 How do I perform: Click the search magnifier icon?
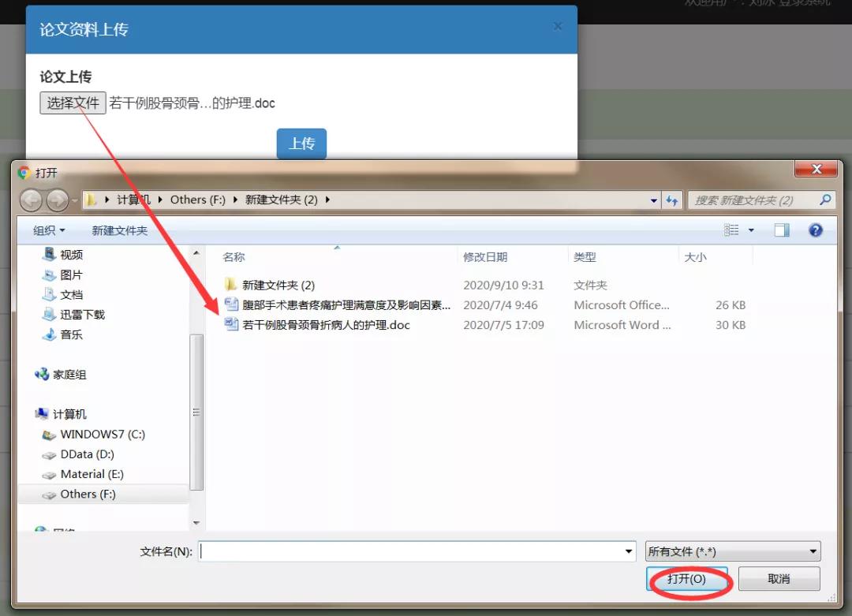click(825, 200)
